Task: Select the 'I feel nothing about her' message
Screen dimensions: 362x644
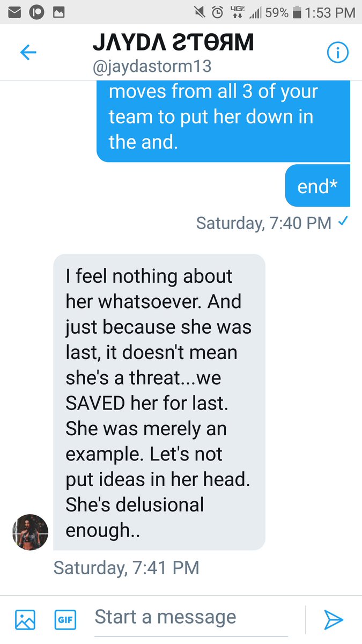Action: tap(159, 402)
